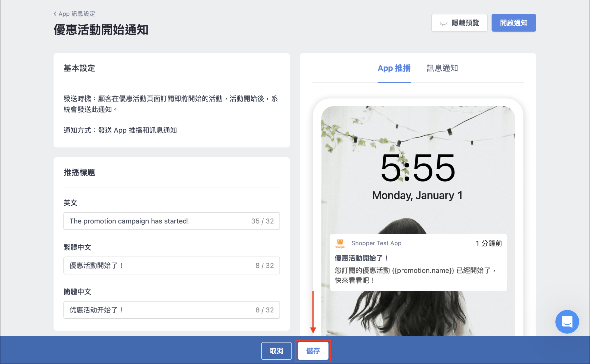This screenshot has height=364, width=590.
Task: Switch to the App 推播 tab
Action: point(394,68)
